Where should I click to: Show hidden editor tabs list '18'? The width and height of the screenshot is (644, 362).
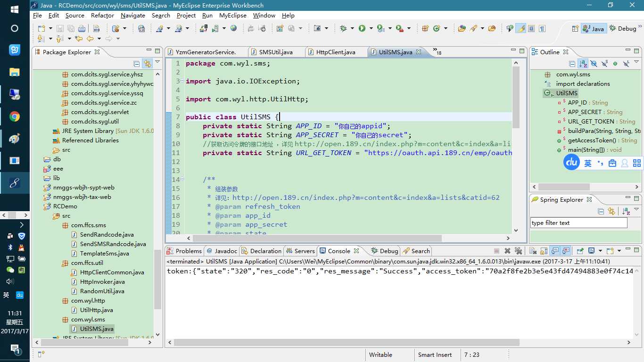437,51
